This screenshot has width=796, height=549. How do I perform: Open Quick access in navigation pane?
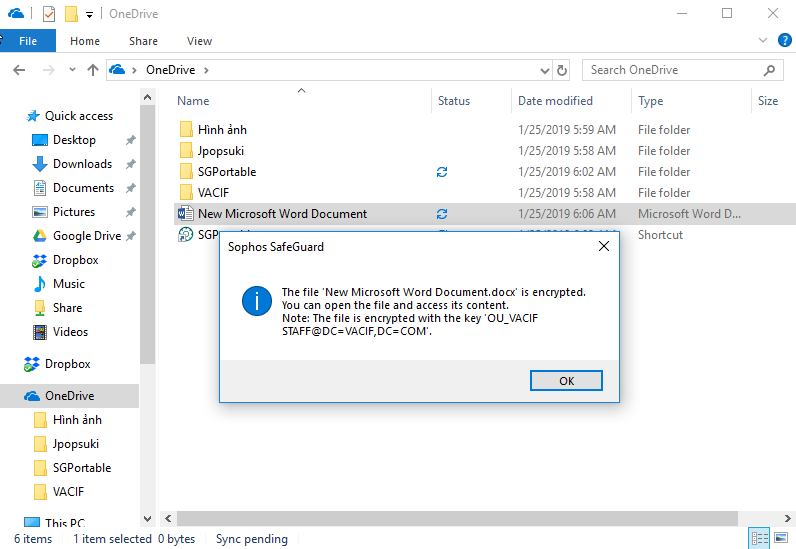pyautogui.click(x=79, y=116)
